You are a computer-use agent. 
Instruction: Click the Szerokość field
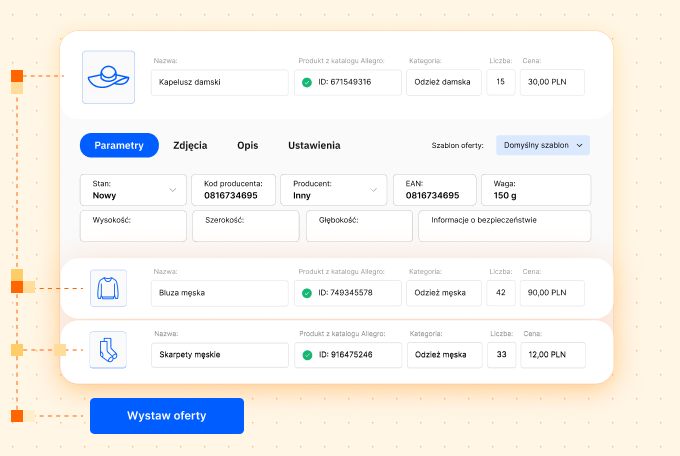pos(246,226)
